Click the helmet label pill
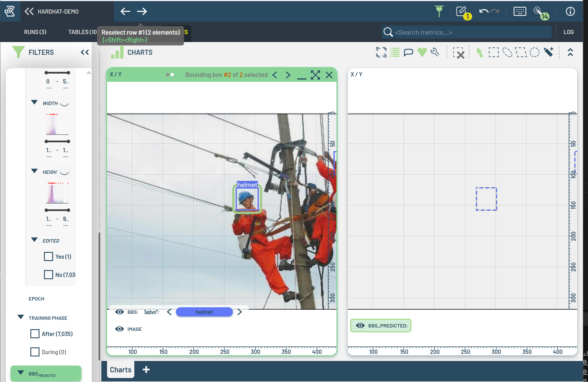The image size is (588, 382). tap(204, 312)
